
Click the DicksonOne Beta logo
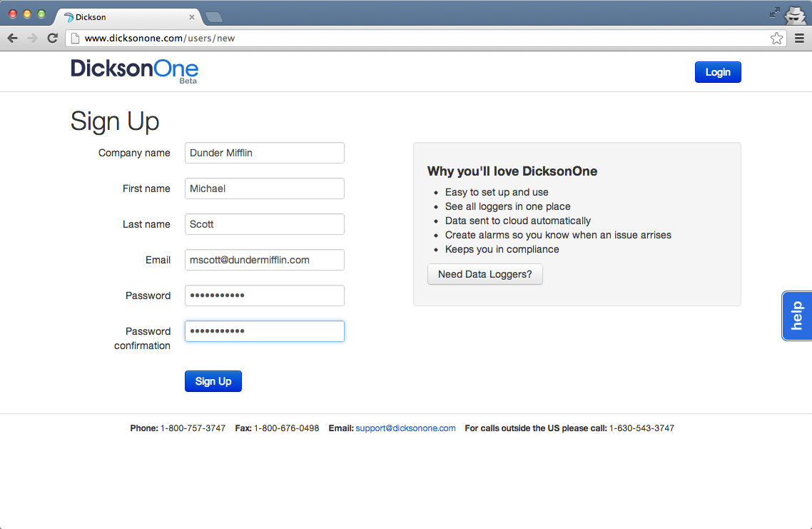[135, 71]
